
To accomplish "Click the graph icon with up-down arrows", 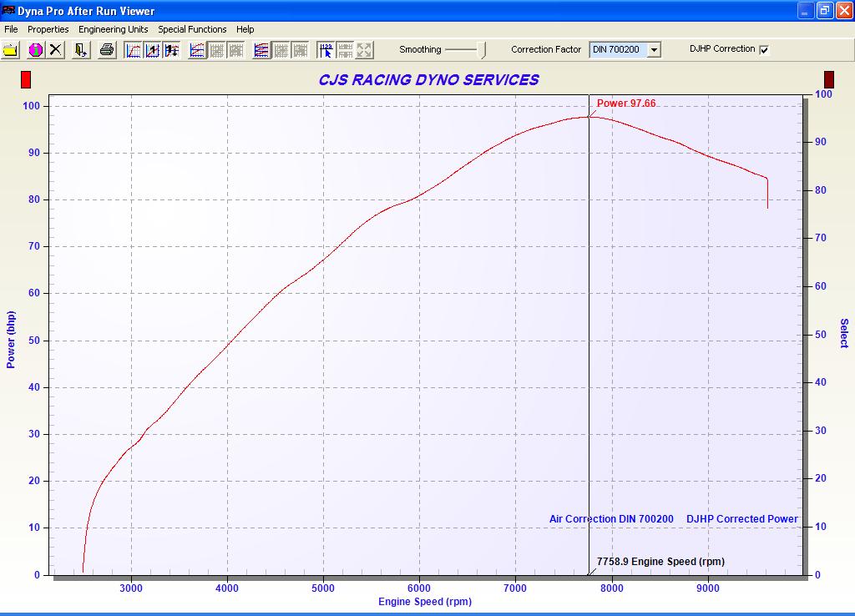I will pos(172,50).
